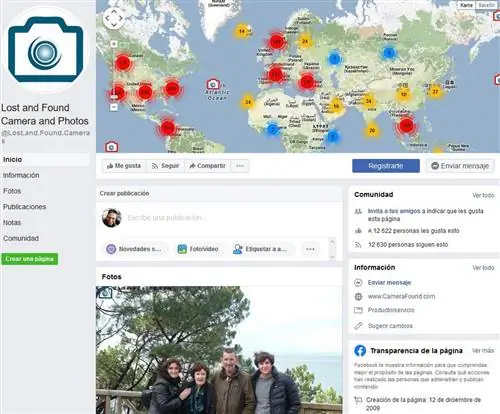The height and width of the screenshot is (414, 500).
Task: Open more actions ellipsis beside Compartir
Action: pos(240,166)
